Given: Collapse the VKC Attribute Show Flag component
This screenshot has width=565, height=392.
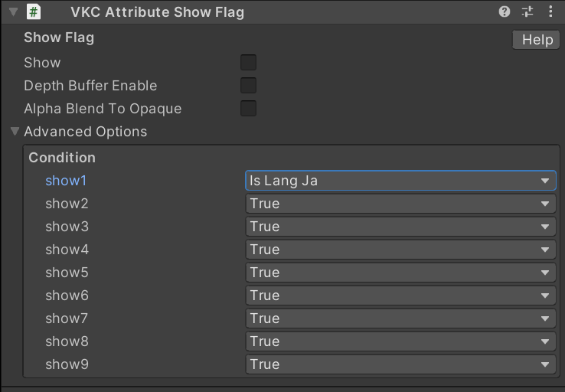Looking at the screenshot, I should 13,11.
